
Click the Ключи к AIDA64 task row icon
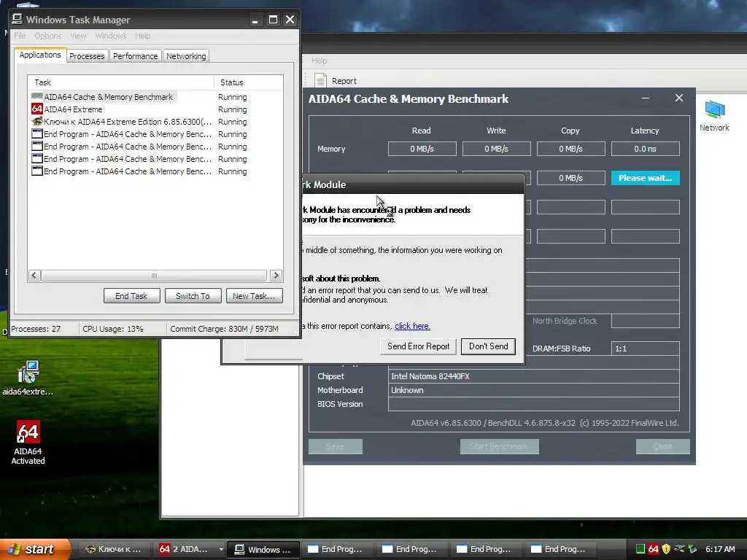[x=36, y=122]
